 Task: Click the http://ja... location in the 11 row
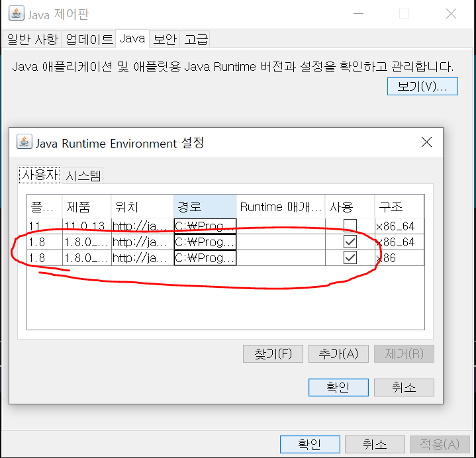point(142,226)
